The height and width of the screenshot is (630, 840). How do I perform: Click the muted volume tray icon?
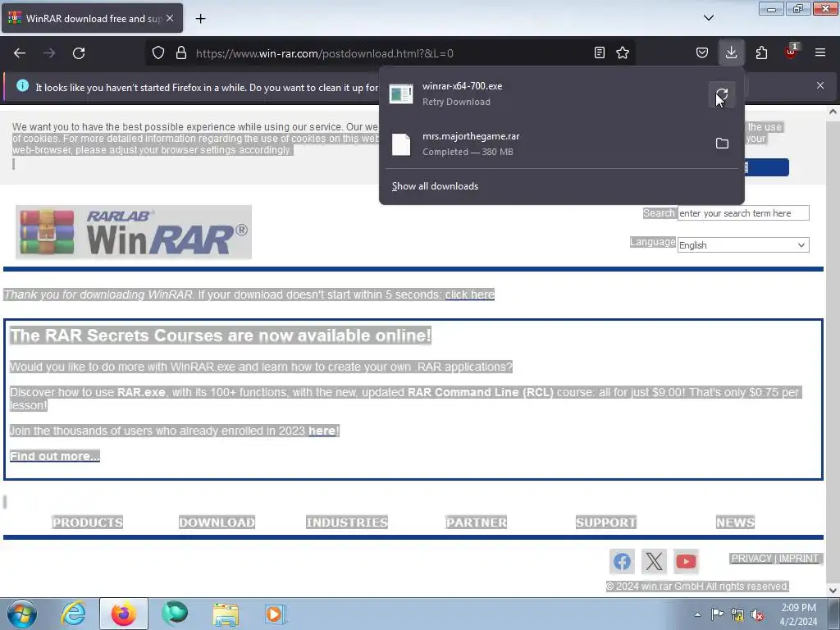[x=757, y=614]
